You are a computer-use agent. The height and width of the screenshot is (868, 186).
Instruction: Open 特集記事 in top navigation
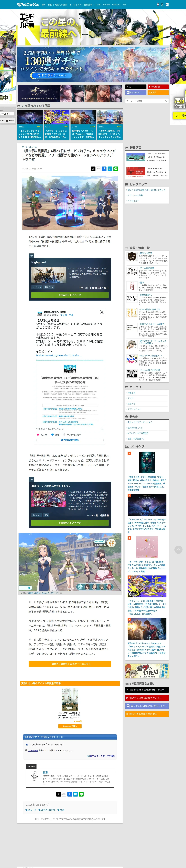coord(88,5)
